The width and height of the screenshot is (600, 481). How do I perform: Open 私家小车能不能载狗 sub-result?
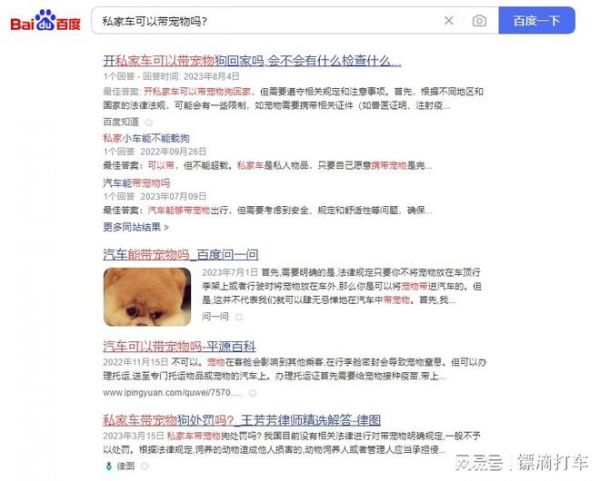click(146, 138)
